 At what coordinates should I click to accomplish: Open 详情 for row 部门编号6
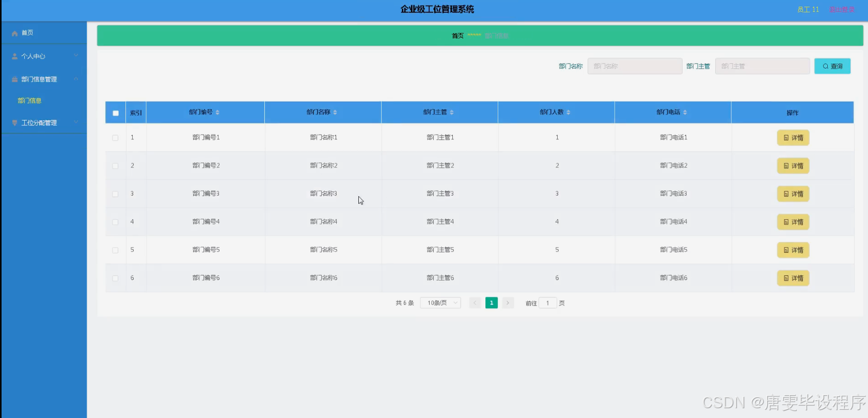(793, 278)
